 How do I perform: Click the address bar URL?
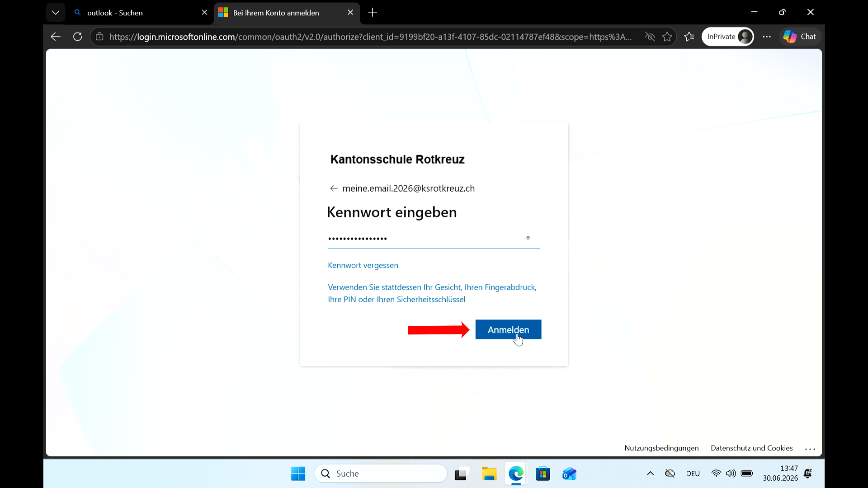point(371,37)
